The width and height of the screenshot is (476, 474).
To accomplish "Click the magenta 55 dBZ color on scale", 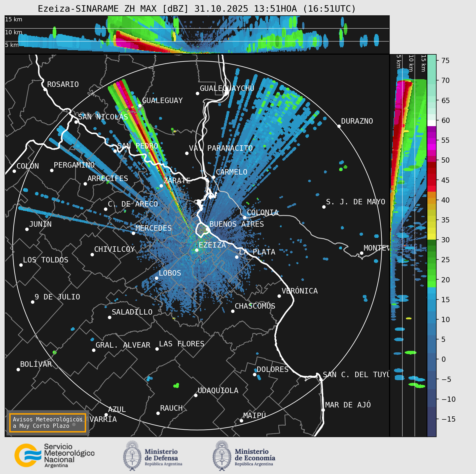I will point(432,141).
